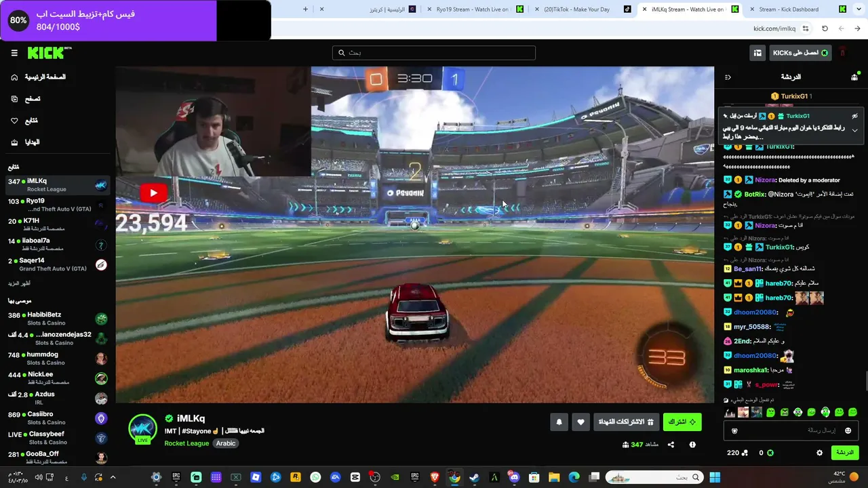Open the Rocket League category link
Screen dimensions: 868x488
pos(186,443)
